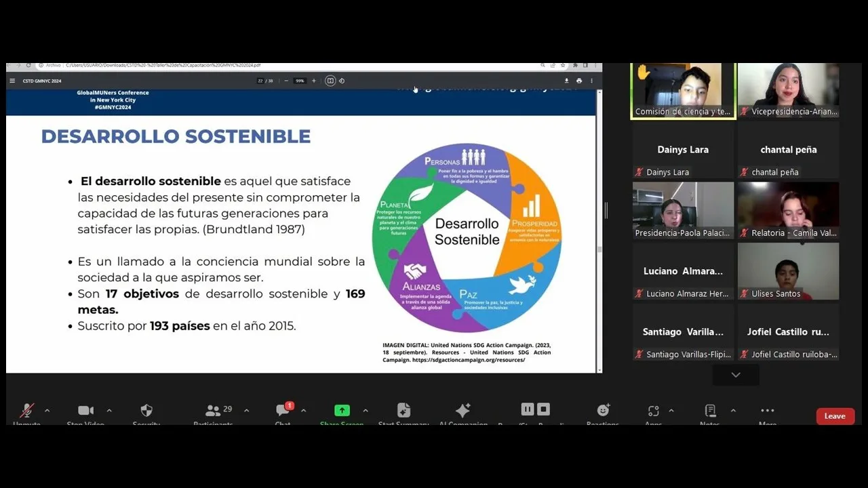Zoom in the PDF with plus button
This screenshot has width=868, height=488.
[313, 81]
